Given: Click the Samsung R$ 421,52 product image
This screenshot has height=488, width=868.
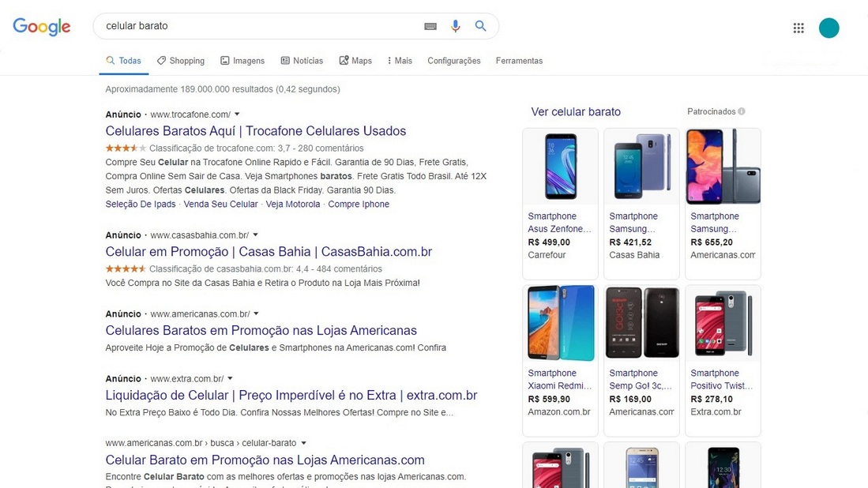Looking at the screenshot, I should pyautogui.click(x=641, y=166).
